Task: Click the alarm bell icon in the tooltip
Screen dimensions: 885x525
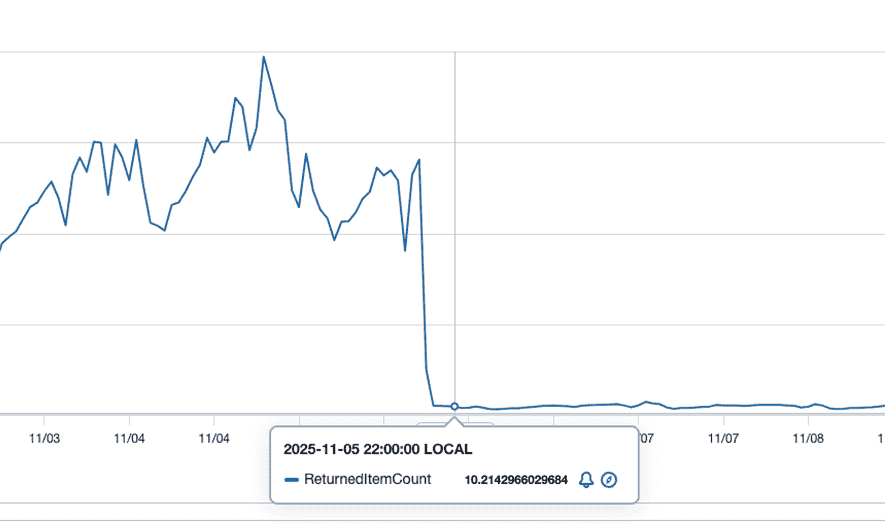Action: coord(587,480)
